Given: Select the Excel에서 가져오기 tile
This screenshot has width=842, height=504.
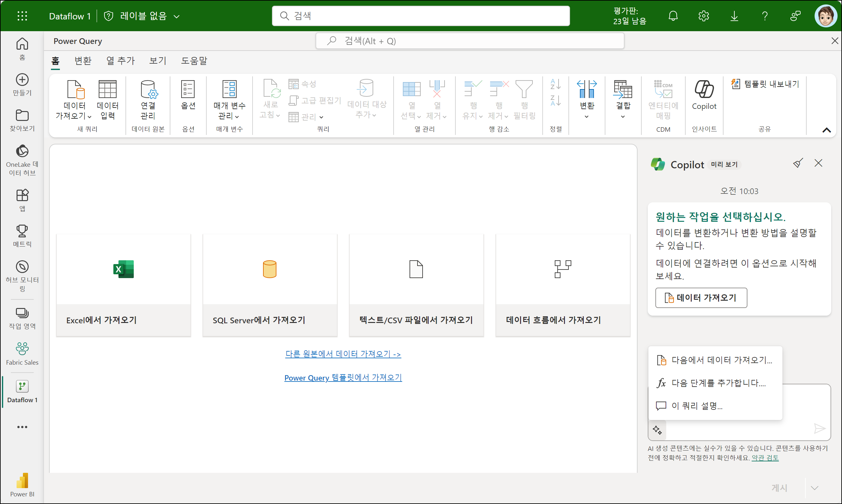Looking at the screenshot, I should pyautogui.click(x=123, y=285).
